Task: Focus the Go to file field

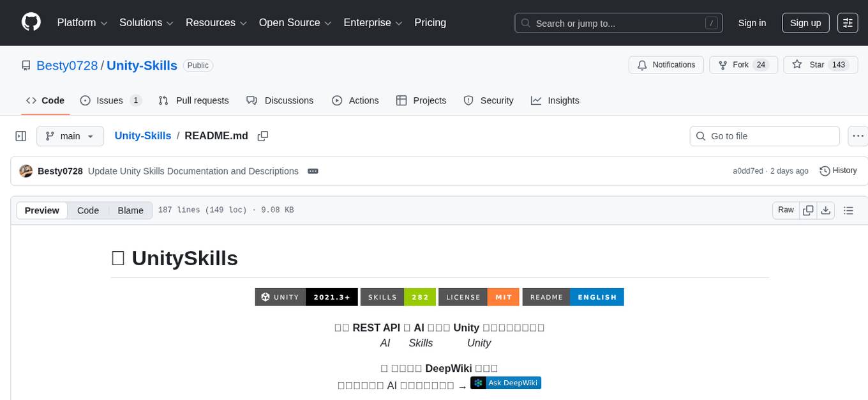Action: pyautogui.click(x=765, y=136)
